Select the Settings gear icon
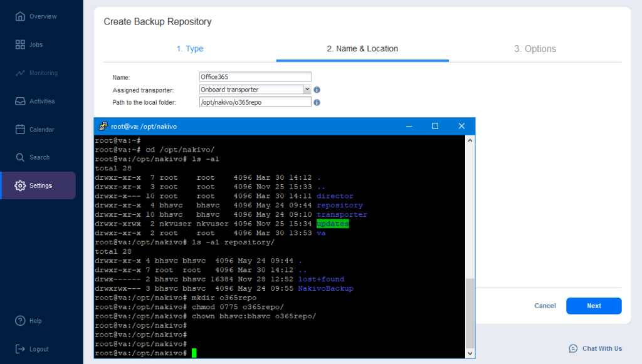Viewport: 642px width, 364px height. pyautogui.click(x=20, y=185)
